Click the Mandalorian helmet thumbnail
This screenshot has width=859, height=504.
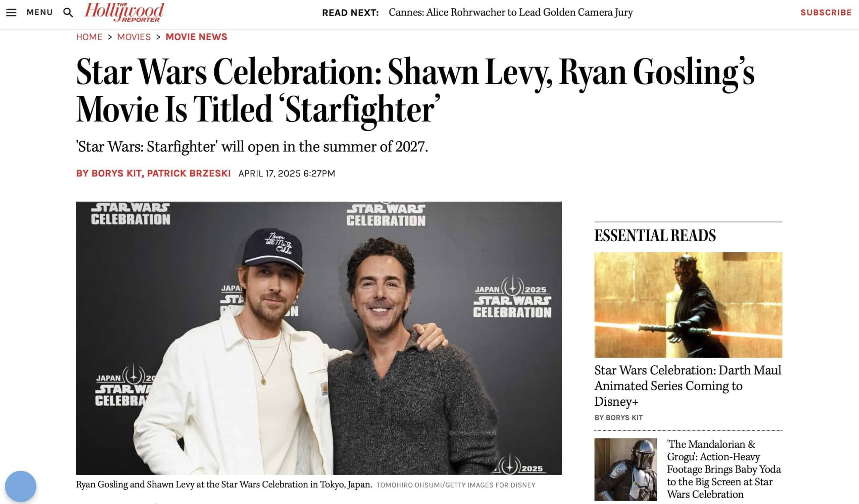pyautogui.click(x=625, y=469)
